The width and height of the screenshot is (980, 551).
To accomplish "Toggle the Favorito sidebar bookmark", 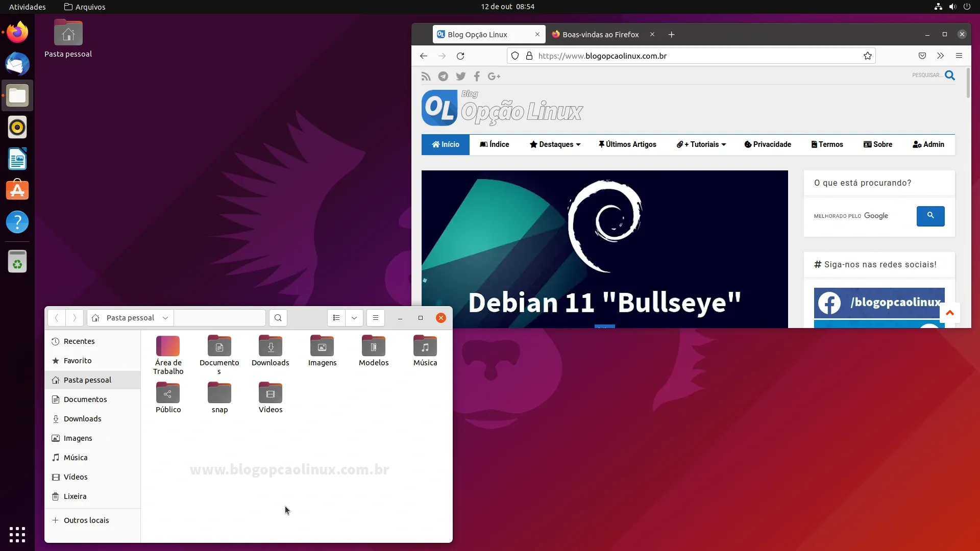I will click(78, 361).
